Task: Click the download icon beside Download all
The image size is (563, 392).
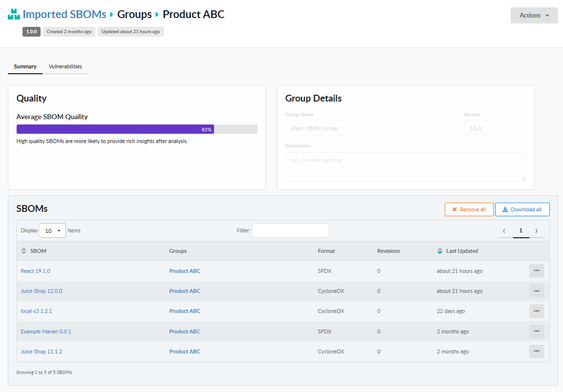Action: click(504, 209)
